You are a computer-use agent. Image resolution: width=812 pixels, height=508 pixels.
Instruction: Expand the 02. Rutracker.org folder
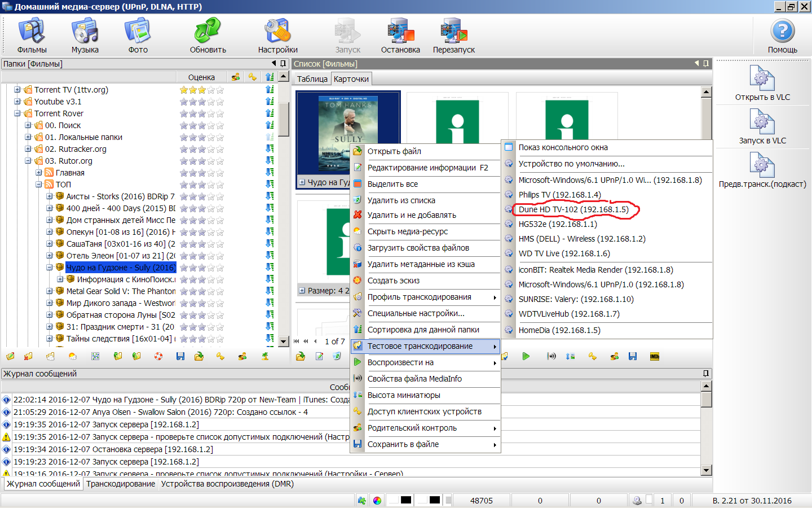tap(28, 149)
